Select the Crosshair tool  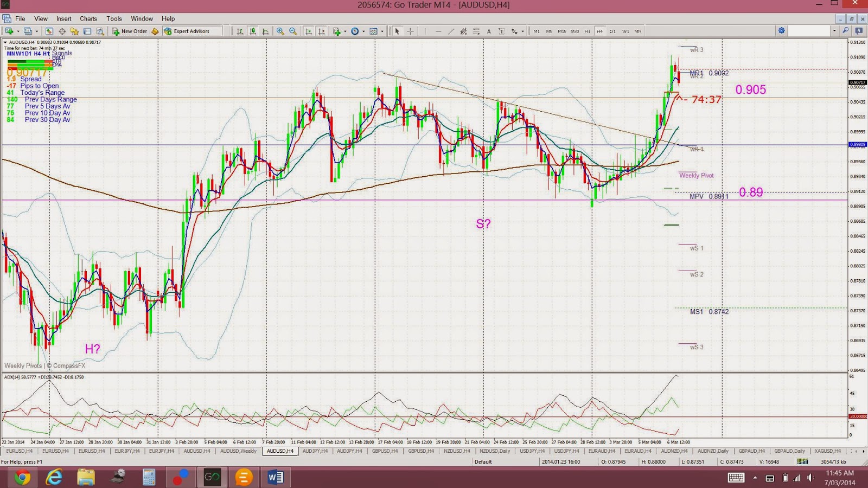coord(411,31)
